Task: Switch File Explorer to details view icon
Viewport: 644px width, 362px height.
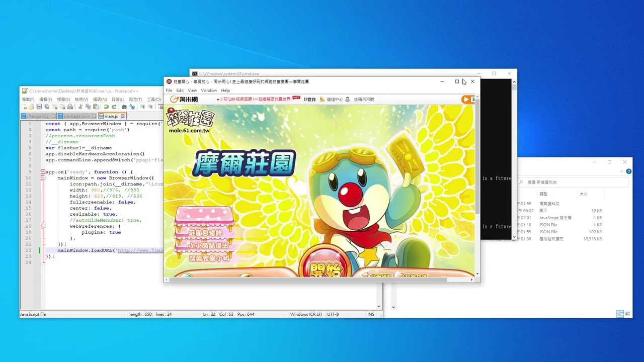Action: tap(620, 314)
